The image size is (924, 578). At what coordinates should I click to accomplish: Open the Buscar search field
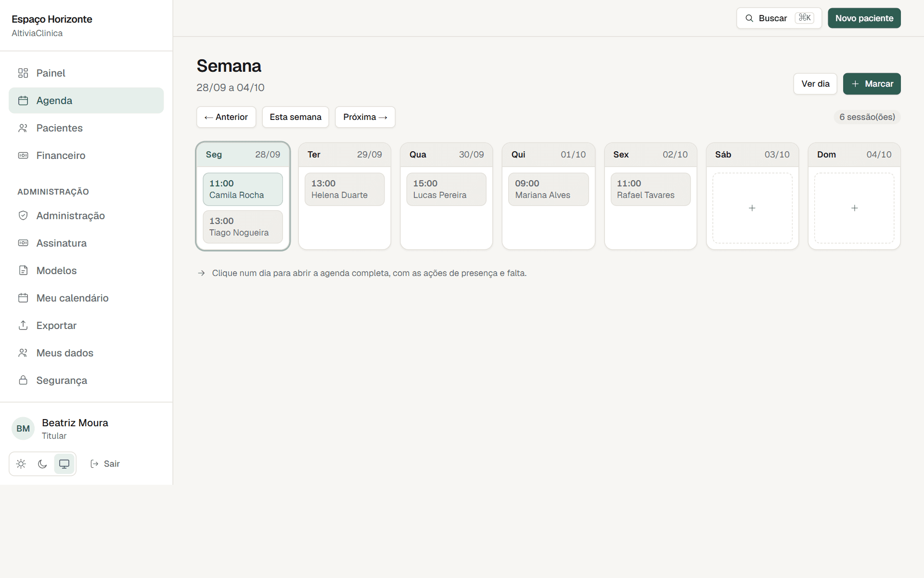(x=779, y=18)
